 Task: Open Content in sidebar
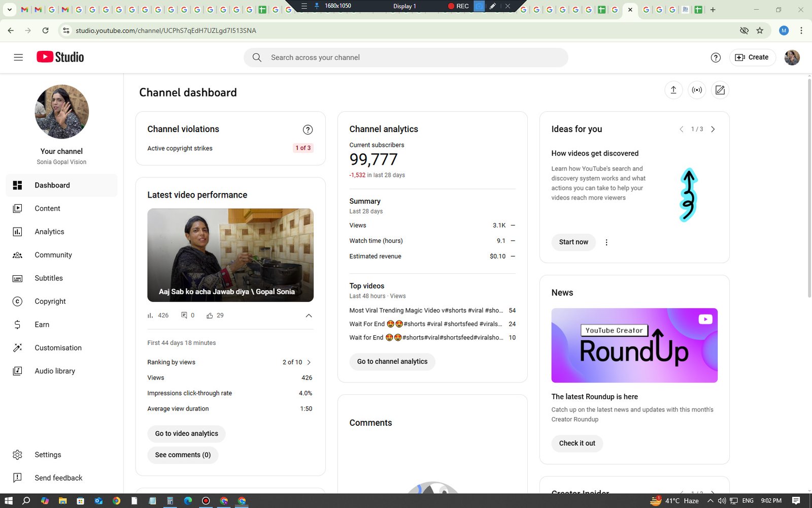[x=61, y=208]
